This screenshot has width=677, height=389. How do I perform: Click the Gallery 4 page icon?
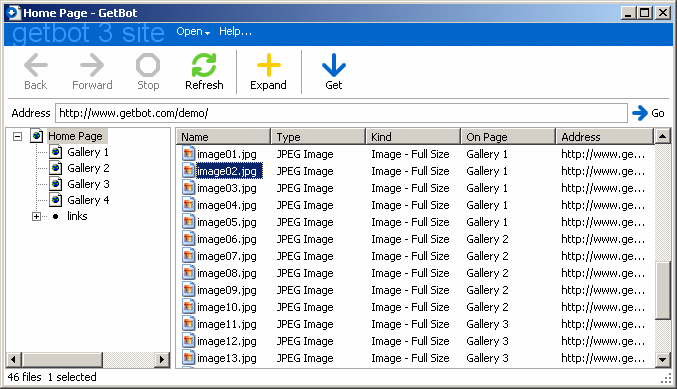coord(56,200)
